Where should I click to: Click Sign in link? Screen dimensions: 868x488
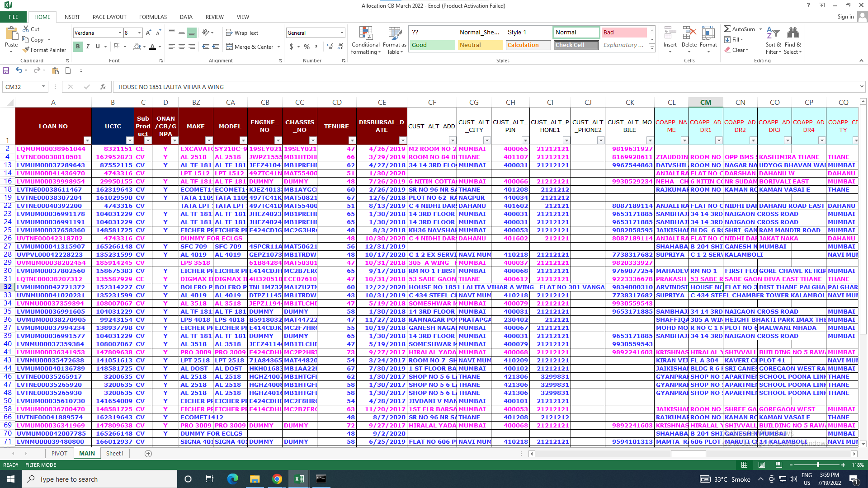point(845,17)
